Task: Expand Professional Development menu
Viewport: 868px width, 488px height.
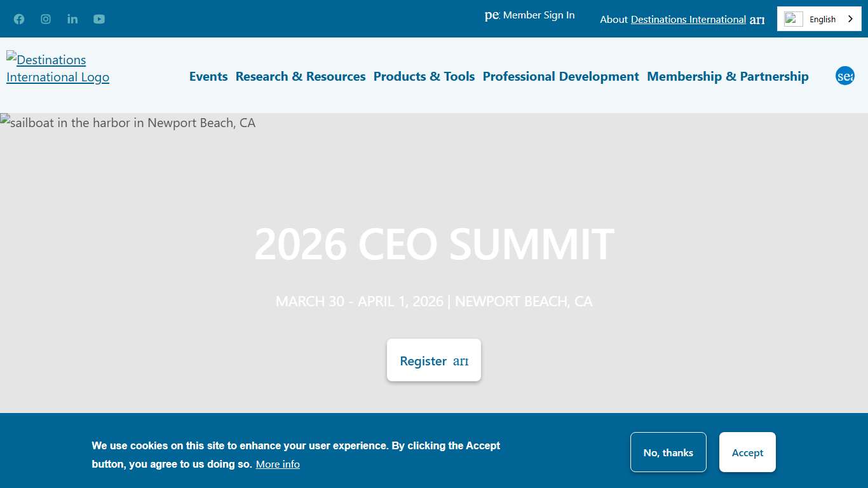Action: [560, 76]
